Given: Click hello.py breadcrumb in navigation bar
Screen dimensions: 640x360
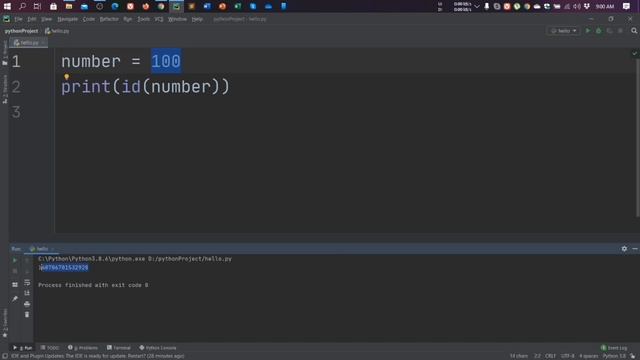Looking at the screenshot, I should pyautogui.click(x=57, y=31).
